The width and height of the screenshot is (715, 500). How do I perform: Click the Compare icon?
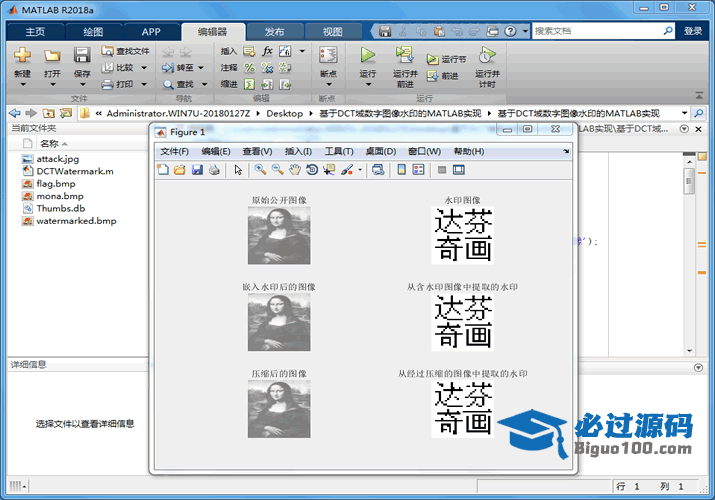click(108, 67)
